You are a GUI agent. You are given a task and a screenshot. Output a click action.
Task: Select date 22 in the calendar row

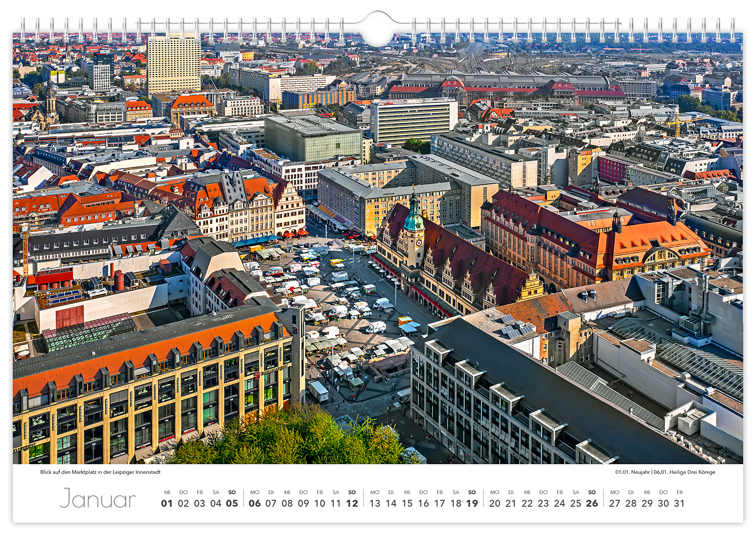(x=527, y=503)
